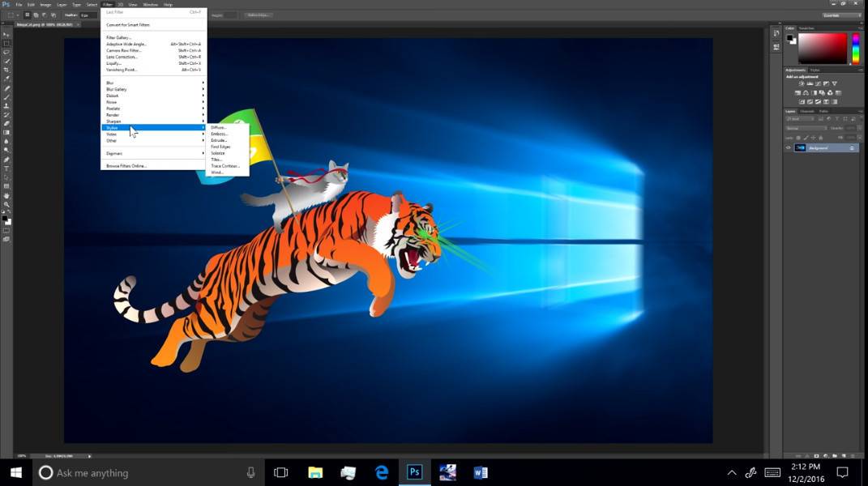Expand the Digimarc filter submenu

click(154, 153)
